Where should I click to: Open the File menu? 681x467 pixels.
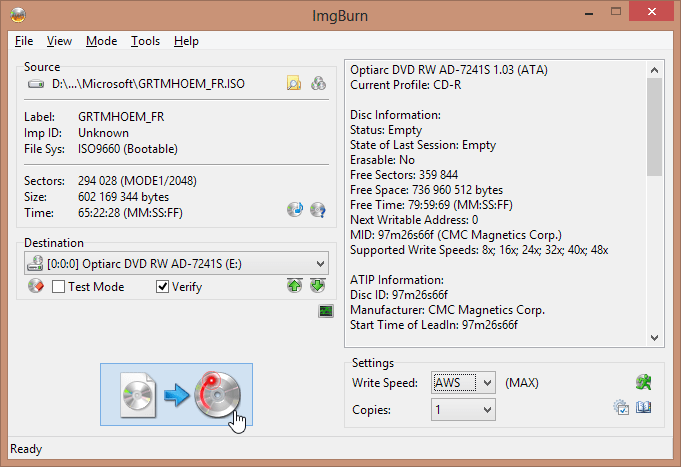click(x=24, y=41)
